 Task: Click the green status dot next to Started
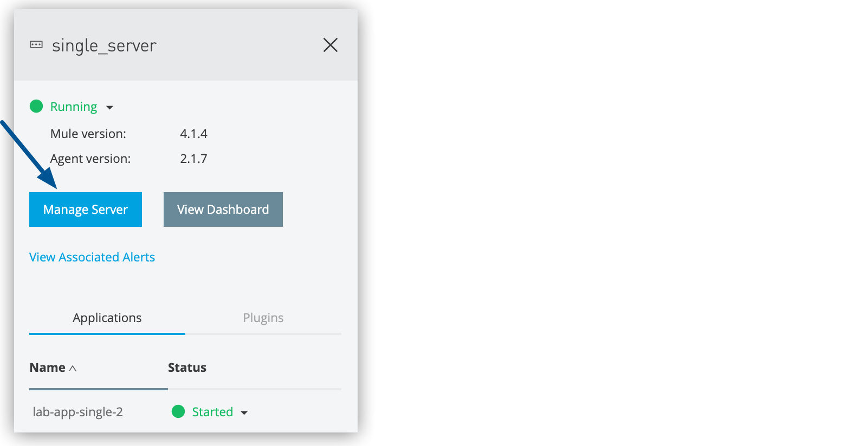tap(178, 412)
